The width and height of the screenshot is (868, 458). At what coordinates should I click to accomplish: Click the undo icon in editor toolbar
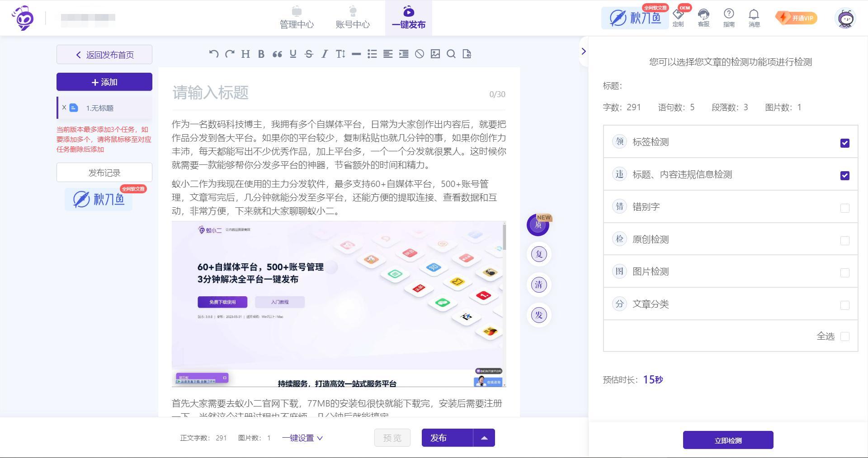(214, 54)
